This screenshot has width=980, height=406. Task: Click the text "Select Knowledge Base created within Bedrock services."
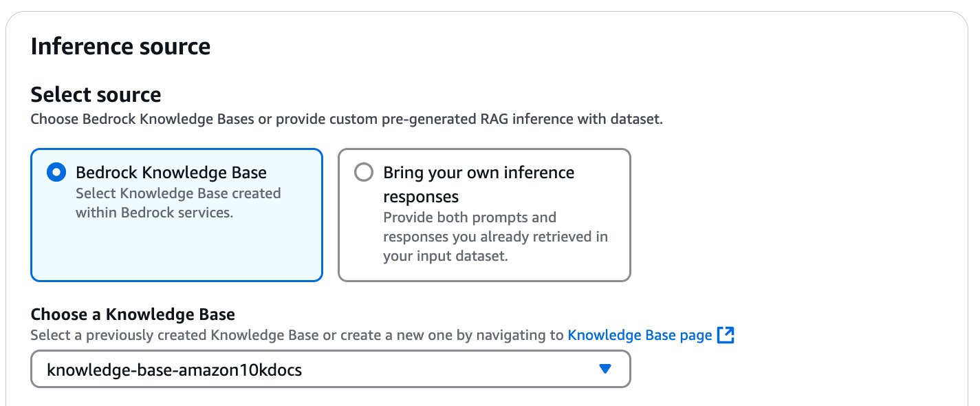coord(178,203)
